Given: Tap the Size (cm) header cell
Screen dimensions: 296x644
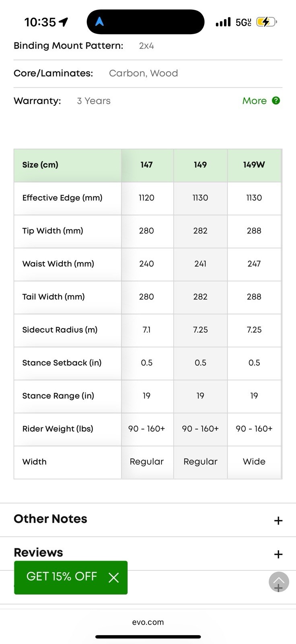Looking at the screenshot, I should click(x=68, y=165).
